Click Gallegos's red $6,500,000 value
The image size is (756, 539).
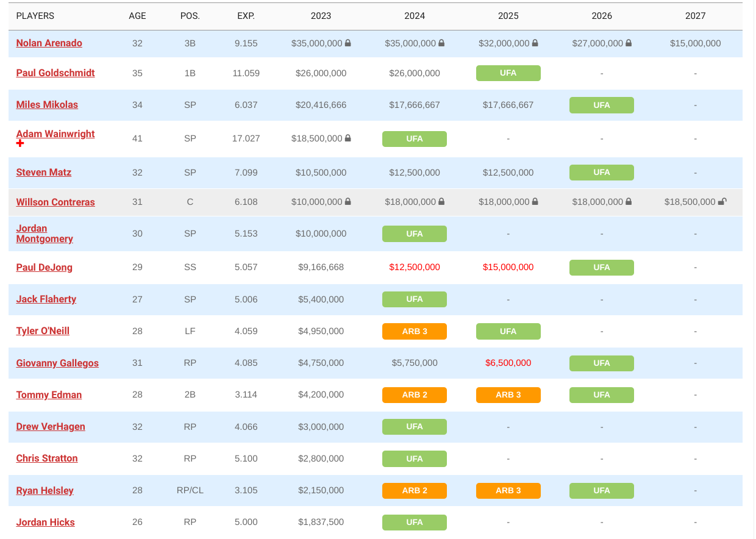[508, 363]
